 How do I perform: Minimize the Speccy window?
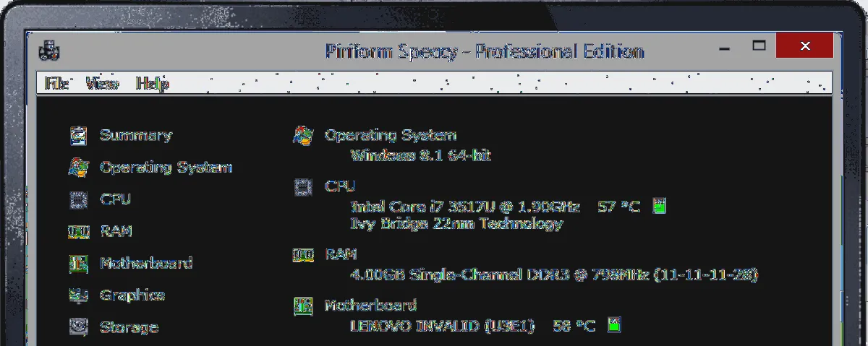(725, 48)
